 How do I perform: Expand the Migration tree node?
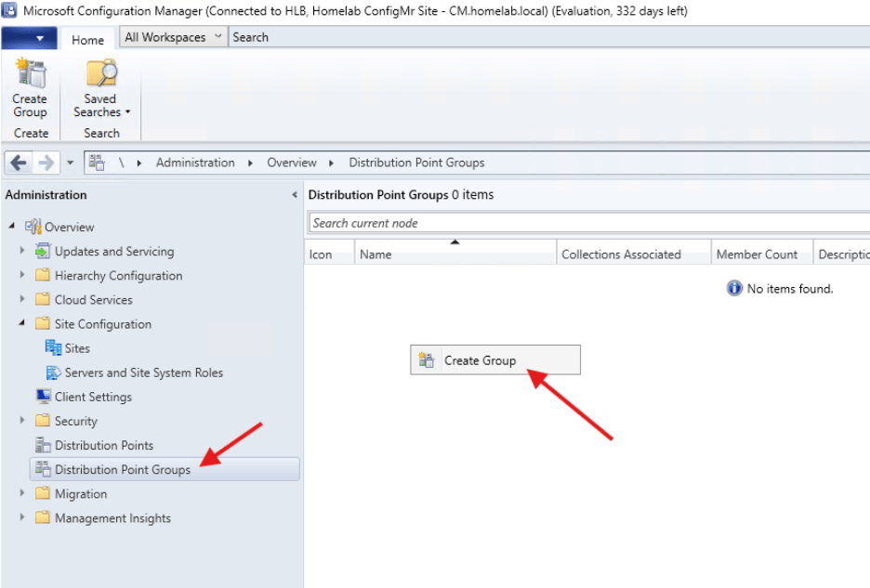pos(22,493)
